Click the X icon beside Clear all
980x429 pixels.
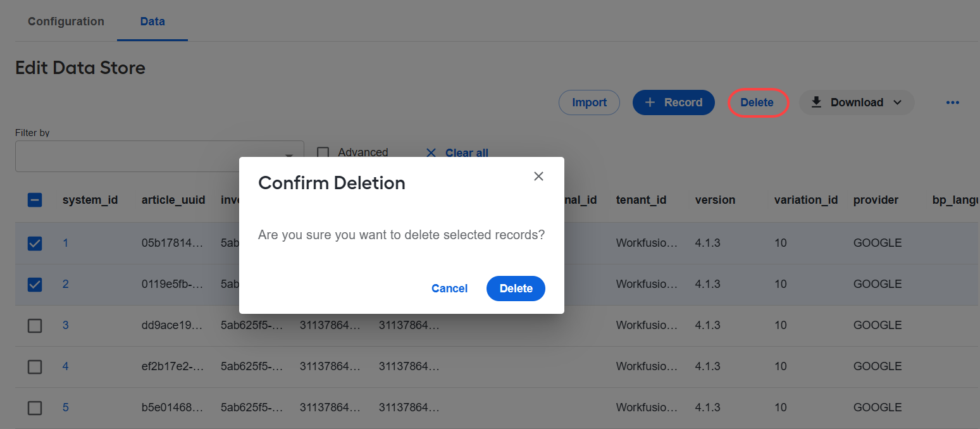431,152
